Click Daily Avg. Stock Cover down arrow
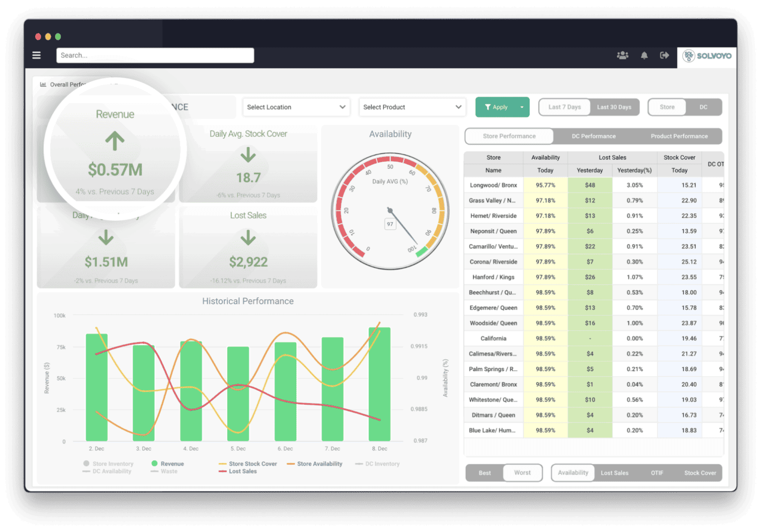Image resolution: width=761 pixels, height=532 pixels. pos(248,156)
